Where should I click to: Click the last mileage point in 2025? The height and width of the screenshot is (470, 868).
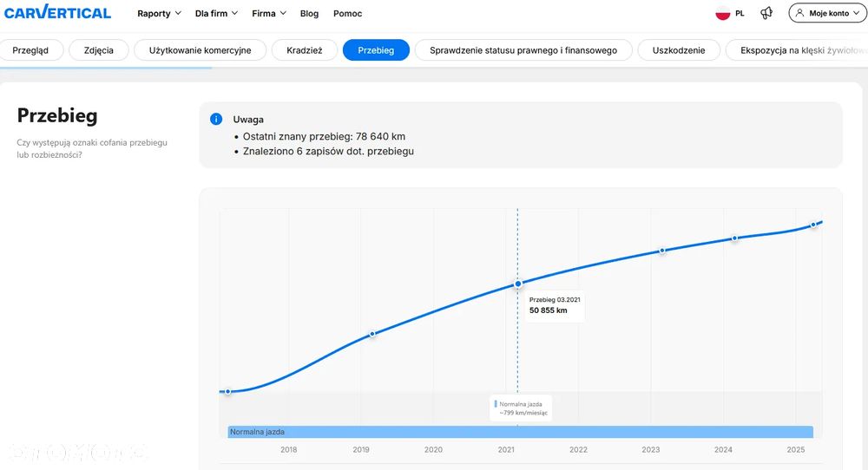pyautogui.click(x=813, y=225)
